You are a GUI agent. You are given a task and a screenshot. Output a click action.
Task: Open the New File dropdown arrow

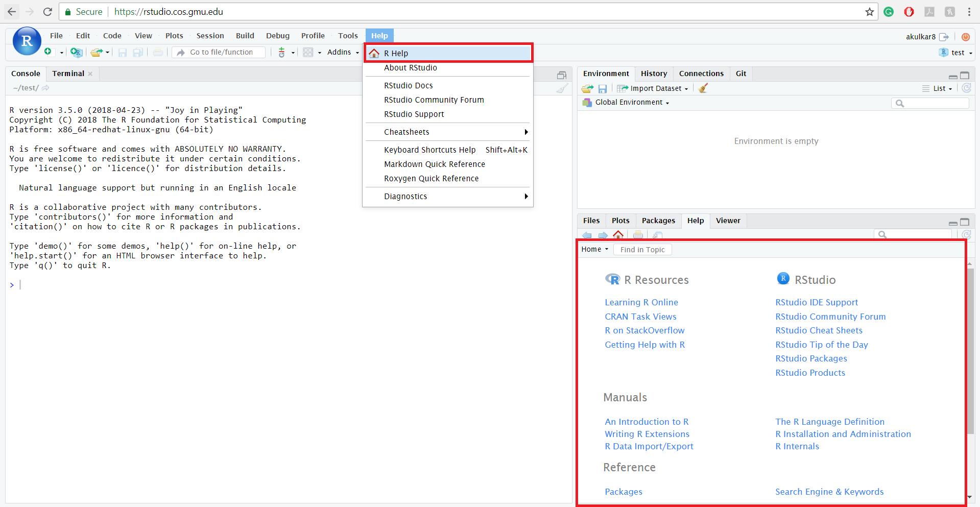(x=62, y=53)
